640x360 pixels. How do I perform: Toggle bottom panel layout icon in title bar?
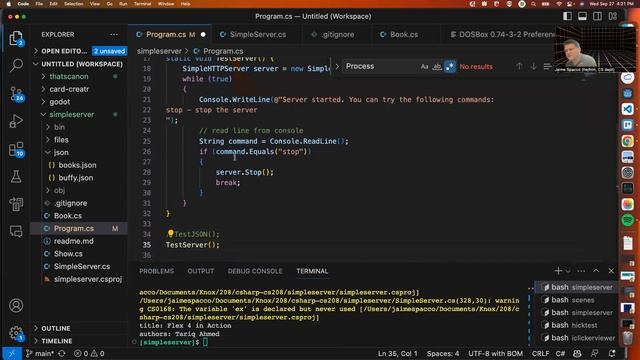582,16
